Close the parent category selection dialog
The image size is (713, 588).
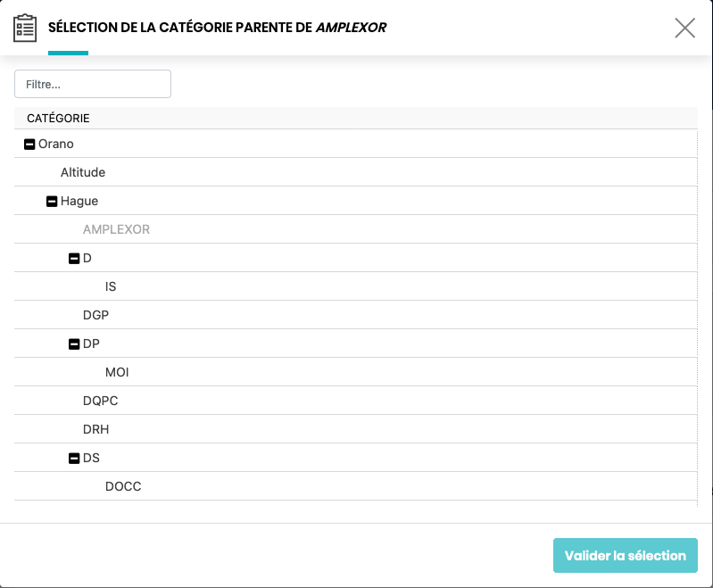tap(684, 28)
